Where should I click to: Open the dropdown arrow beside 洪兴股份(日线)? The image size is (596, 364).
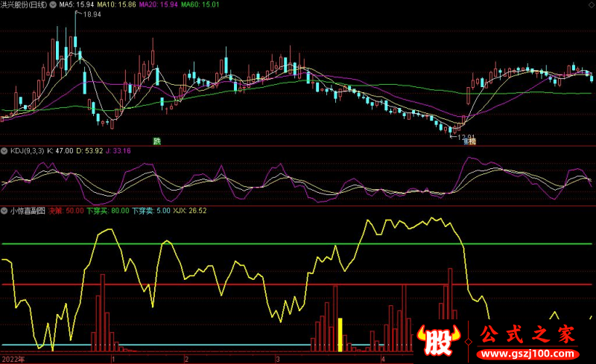(53, 5)
